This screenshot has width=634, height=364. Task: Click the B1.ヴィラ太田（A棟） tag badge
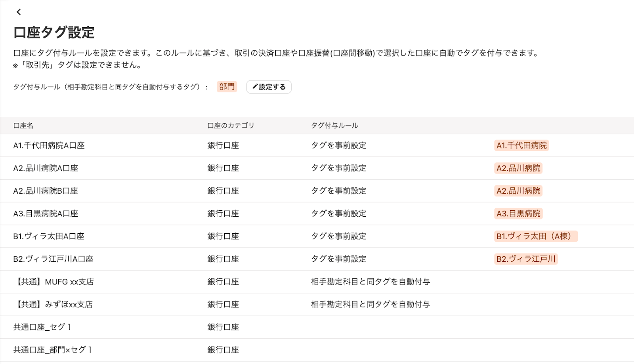pos(536,236)
